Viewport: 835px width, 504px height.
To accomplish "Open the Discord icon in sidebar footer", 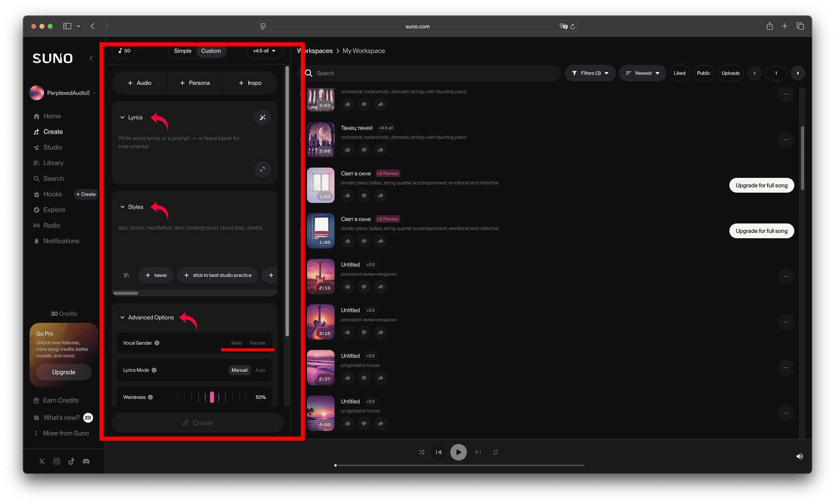I will coord(86,461).
